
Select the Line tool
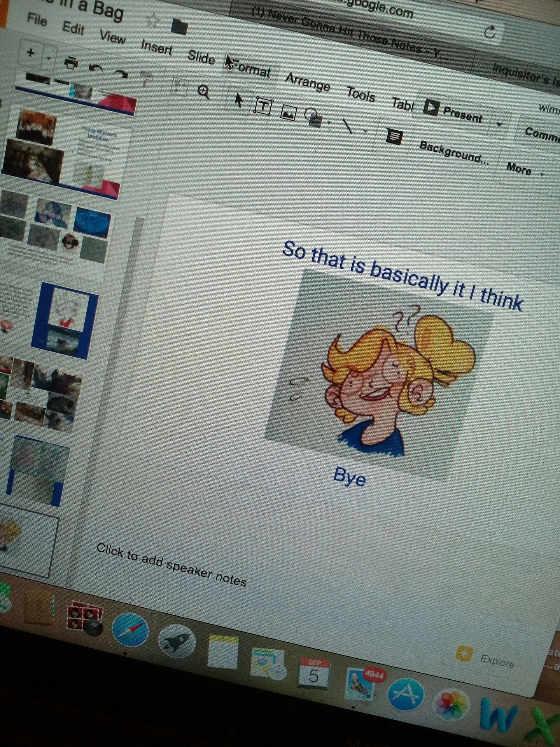point(347,125)
